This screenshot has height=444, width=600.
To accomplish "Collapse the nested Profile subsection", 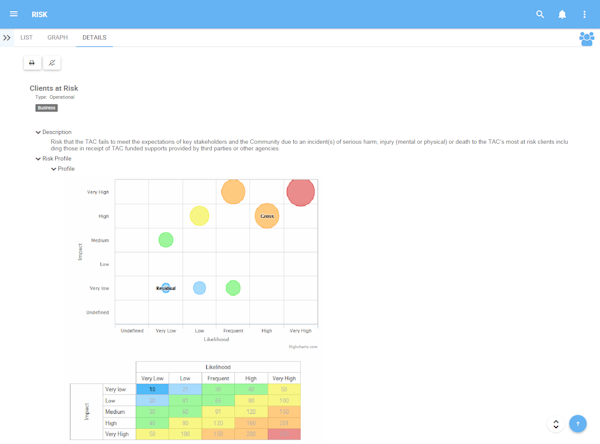I will click(x=54, y=169).
